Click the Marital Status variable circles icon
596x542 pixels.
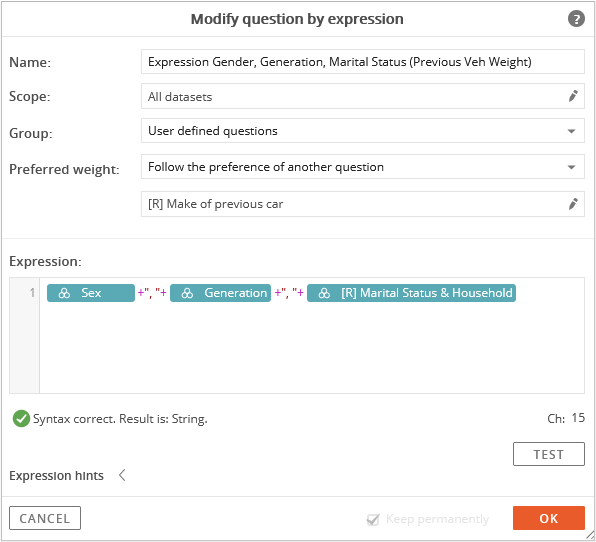(324, 293)
